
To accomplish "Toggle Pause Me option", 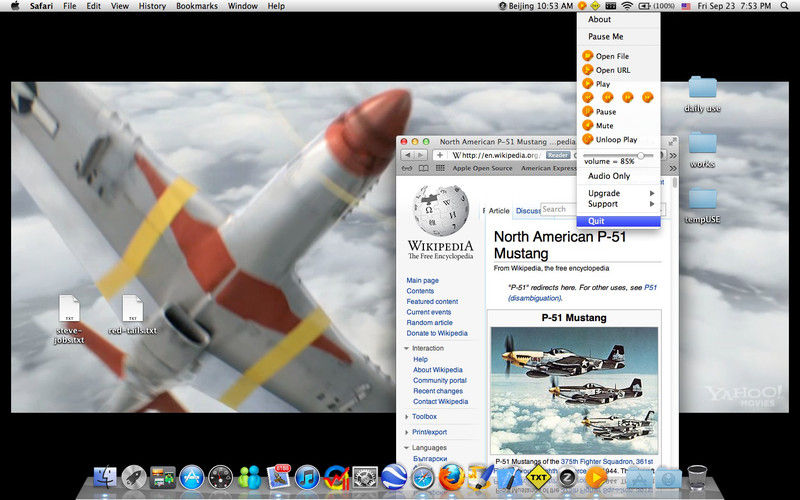I will (x=618, y=37).
